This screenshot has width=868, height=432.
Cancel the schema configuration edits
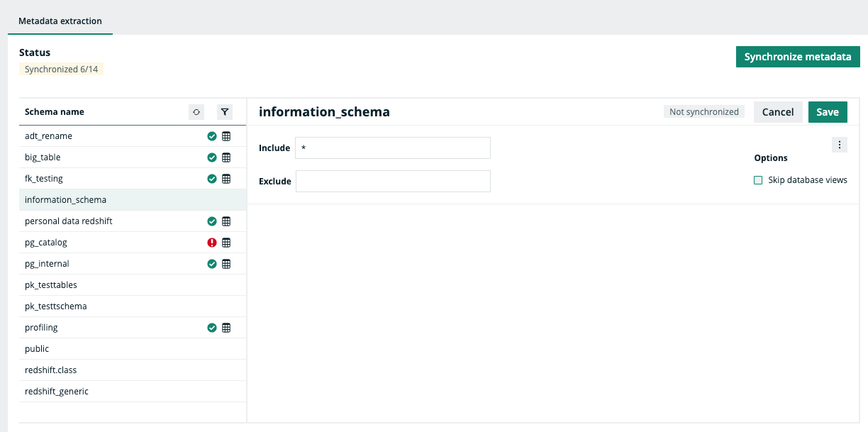pos(778,112)
